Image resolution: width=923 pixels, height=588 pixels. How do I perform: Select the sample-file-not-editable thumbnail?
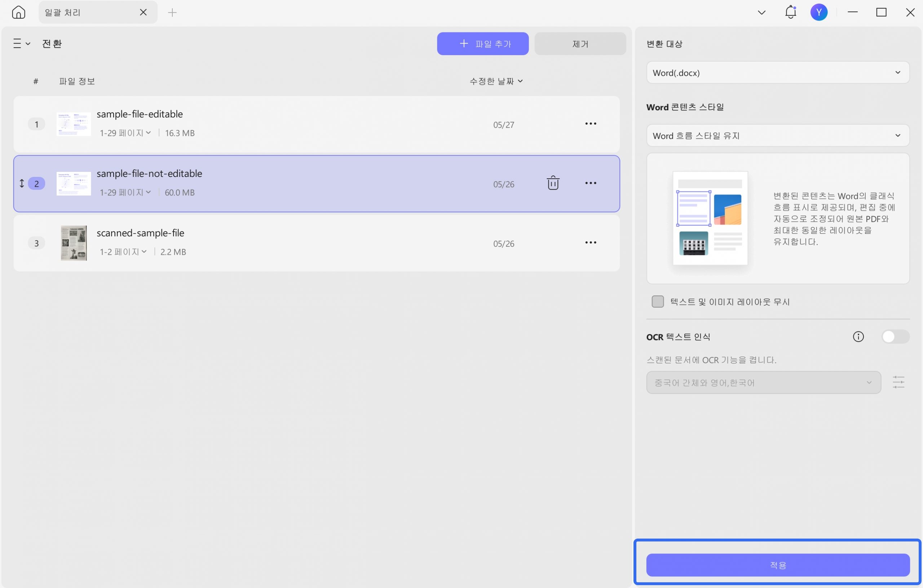point(74,183)
